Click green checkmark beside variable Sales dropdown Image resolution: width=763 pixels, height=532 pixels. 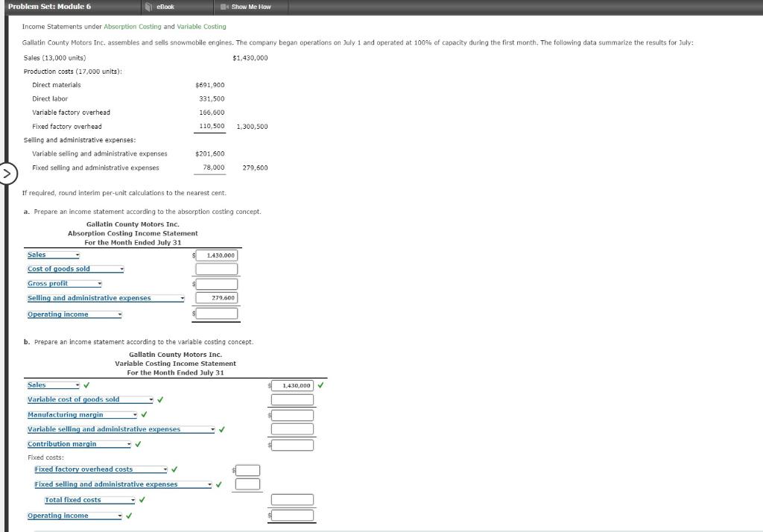tap(86, 385)
